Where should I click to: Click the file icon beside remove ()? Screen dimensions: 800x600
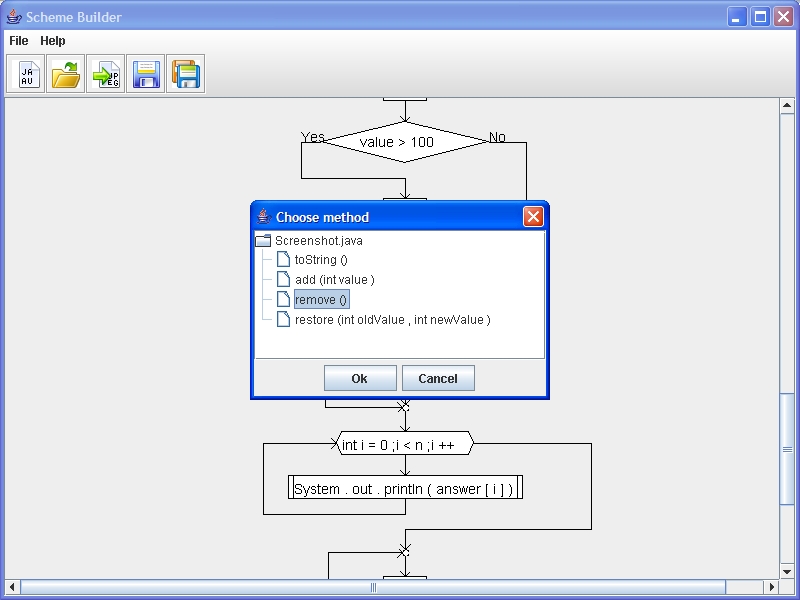[283, 299]
